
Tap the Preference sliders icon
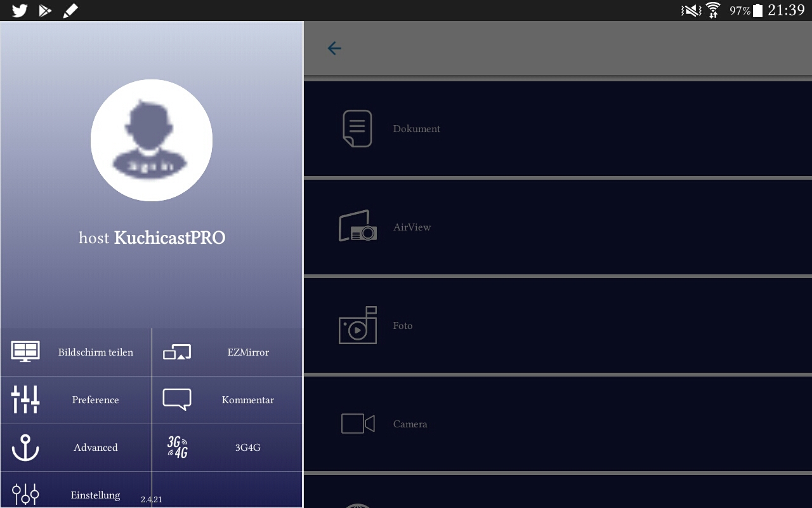tap(25, 399)
